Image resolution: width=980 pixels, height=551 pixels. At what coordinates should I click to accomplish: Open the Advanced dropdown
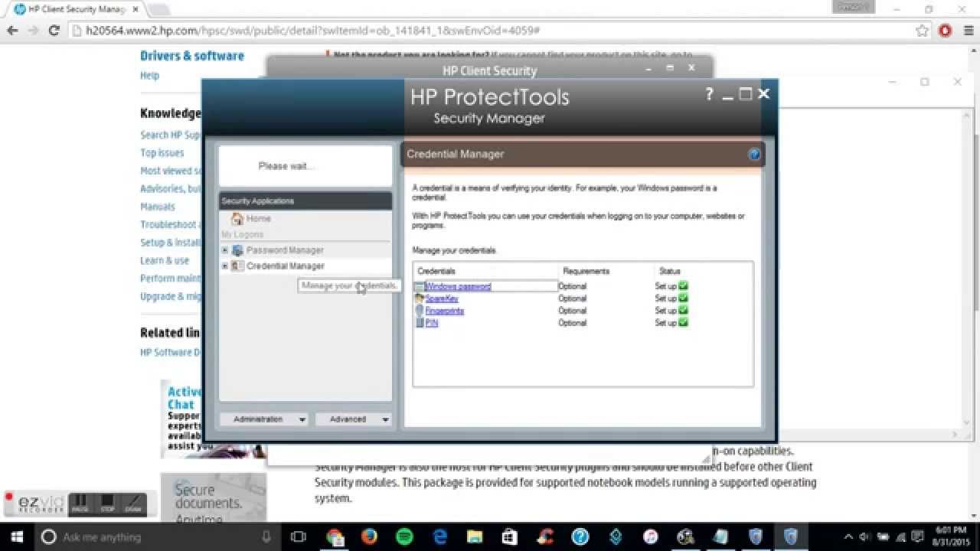pos(353,419)
